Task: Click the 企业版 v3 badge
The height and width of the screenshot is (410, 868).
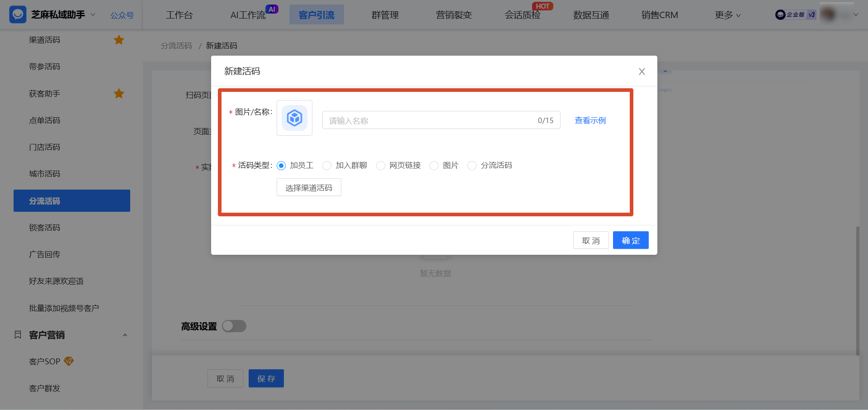Action: point(796,14)
